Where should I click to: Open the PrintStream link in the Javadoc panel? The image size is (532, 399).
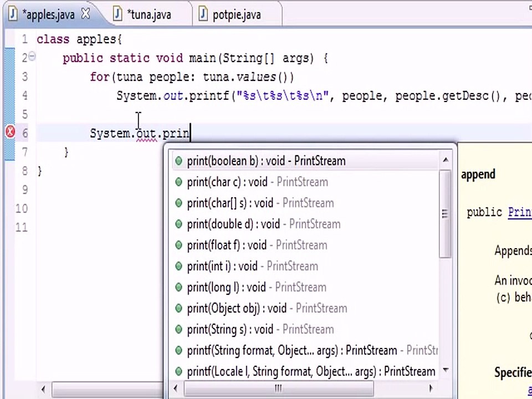click(x=520, y=212)
